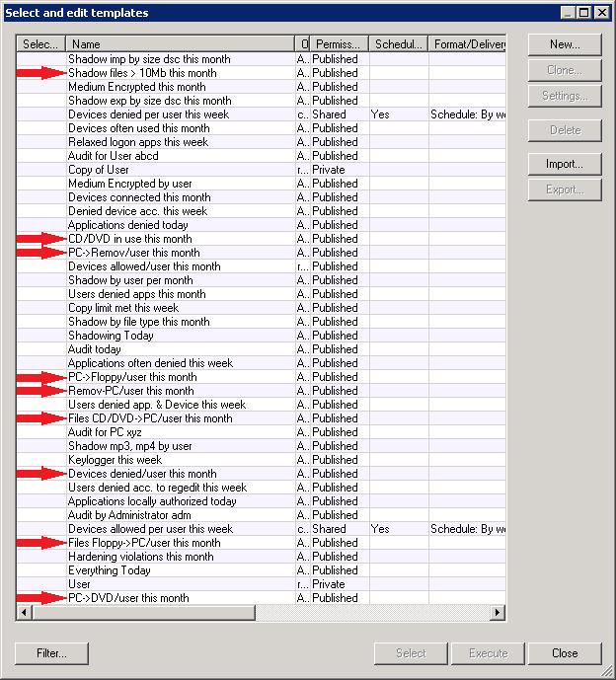Viewport: 616px width, 680px height.
Task: Click the grayed Clone... button
Action: click(x=565, y=70)
